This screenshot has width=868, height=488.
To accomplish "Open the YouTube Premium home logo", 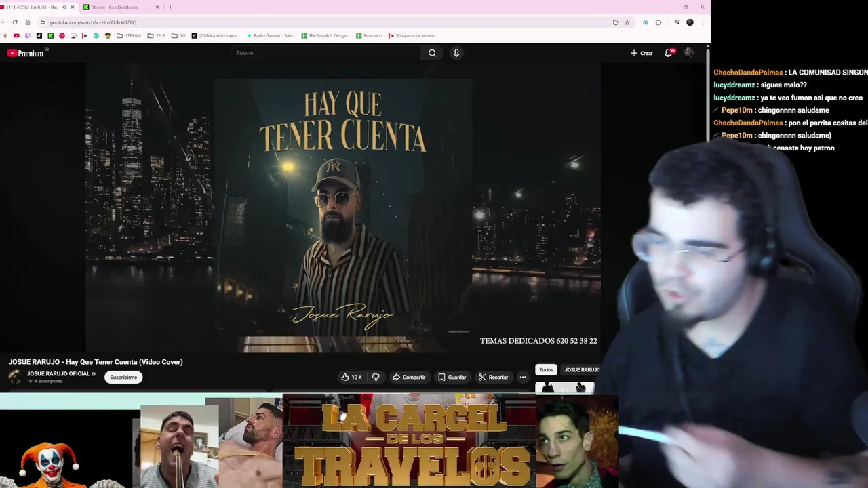I will [x=25, y=53].
